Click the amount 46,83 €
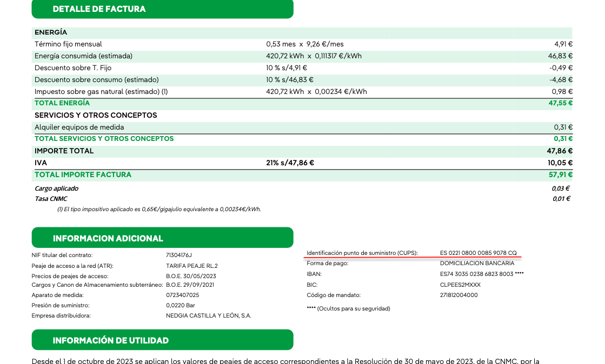The image size is (605, 364). pyautogui.click(x=560, y=56)
